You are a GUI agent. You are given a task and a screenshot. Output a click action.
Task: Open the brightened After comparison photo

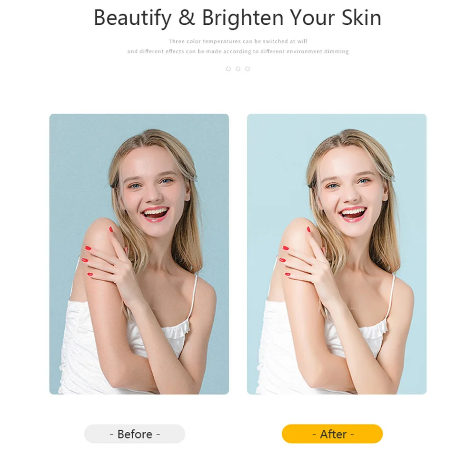click(x=337, y=254)
